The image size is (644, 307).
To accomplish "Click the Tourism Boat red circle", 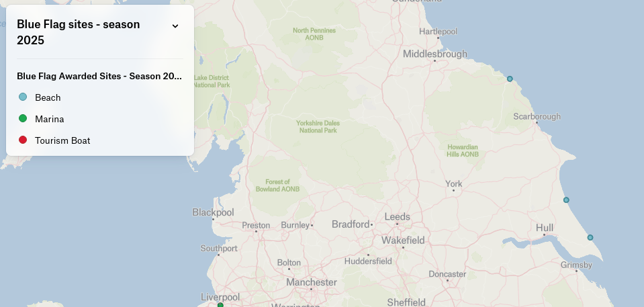I will tap(23, 140).
